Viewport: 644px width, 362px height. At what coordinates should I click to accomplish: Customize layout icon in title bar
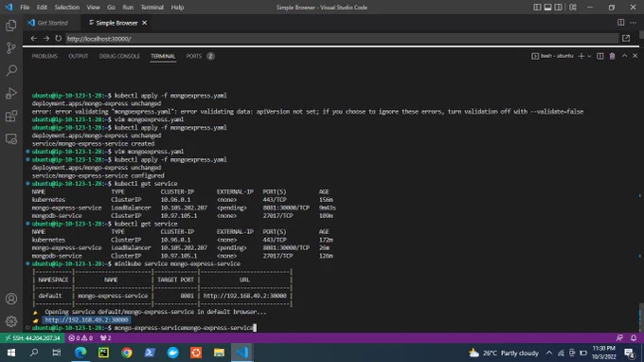click(x=573, y=7)
